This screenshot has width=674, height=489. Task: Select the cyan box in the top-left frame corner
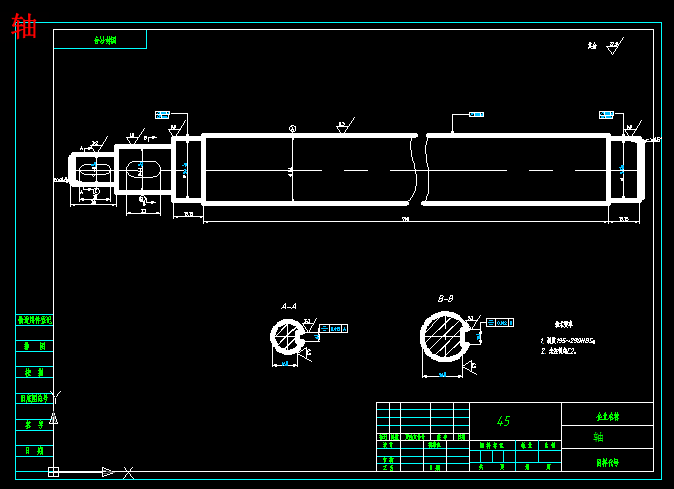tap(100, 40)
